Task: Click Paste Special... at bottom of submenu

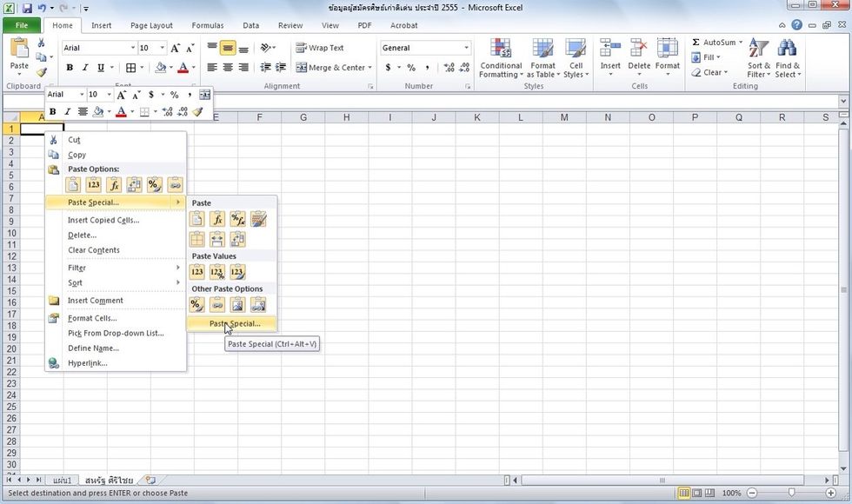Action: coord(234,323)
